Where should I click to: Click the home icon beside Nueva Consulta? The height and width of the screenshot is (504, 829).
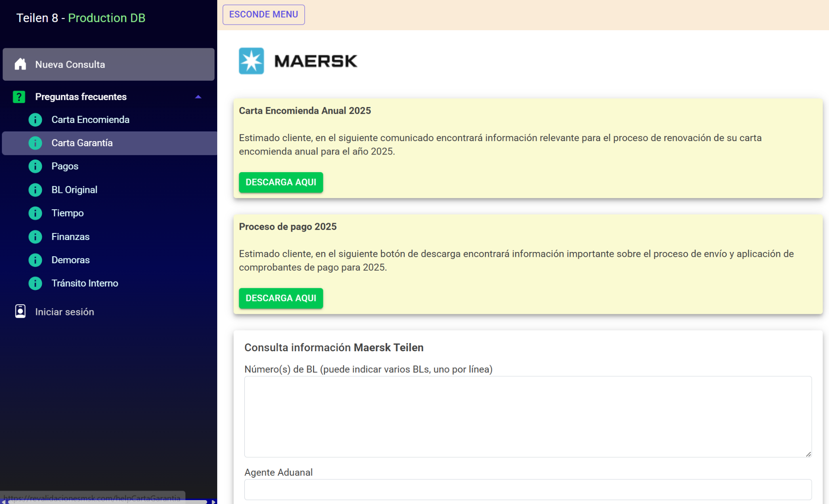20,64
